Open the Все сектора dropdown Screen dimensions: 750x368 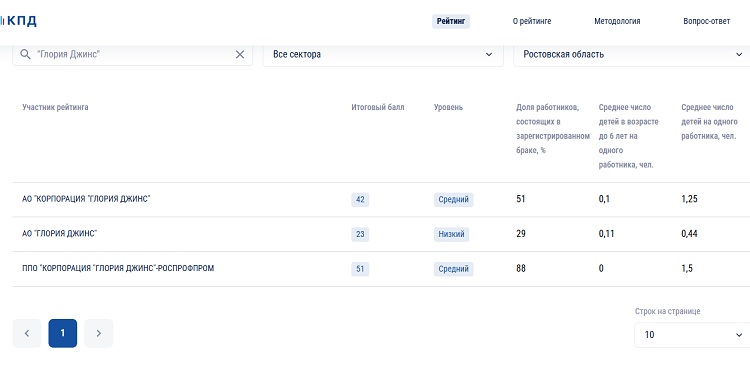(383, 55)
